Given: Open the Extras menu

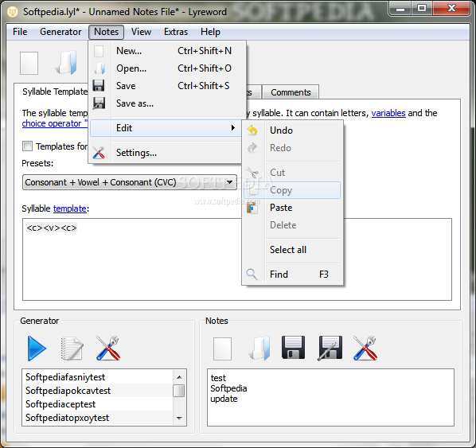Looking at the screenshot, I should tap(176, 32).
